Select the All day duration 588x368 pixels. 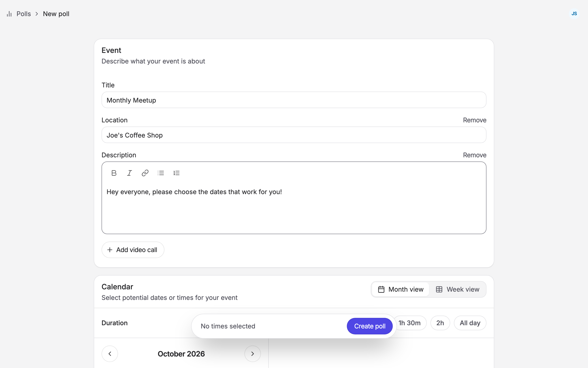tap(470, 323)
